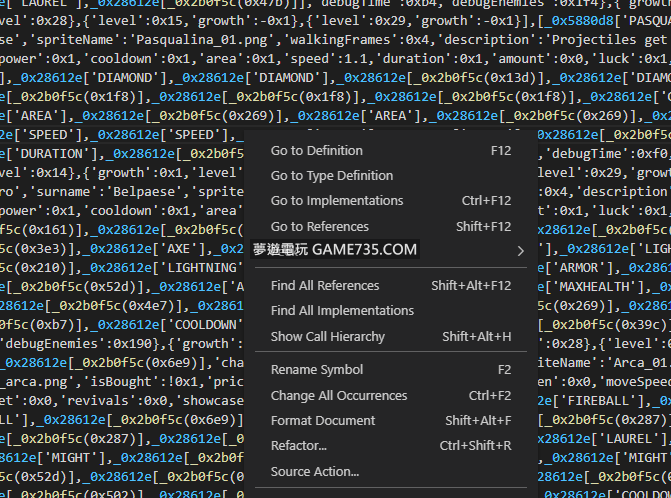671x498 pixels.
Task: Select Go to Definition in context menu
Action: click(316, 151)
